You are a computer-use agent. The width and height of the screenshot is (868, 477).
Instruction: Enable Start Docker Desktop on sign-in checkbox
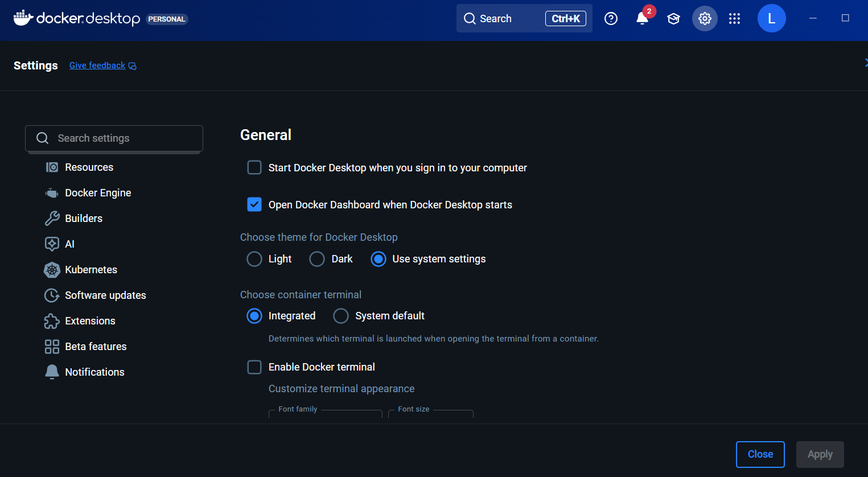coord(254,167)
